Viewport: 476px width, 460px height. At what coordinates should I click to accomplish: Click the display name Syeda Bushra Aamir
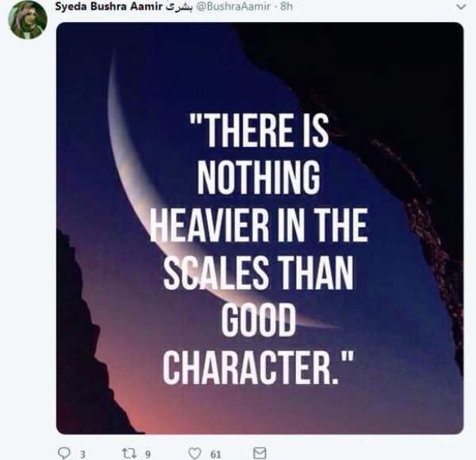[x=106, y=7]
